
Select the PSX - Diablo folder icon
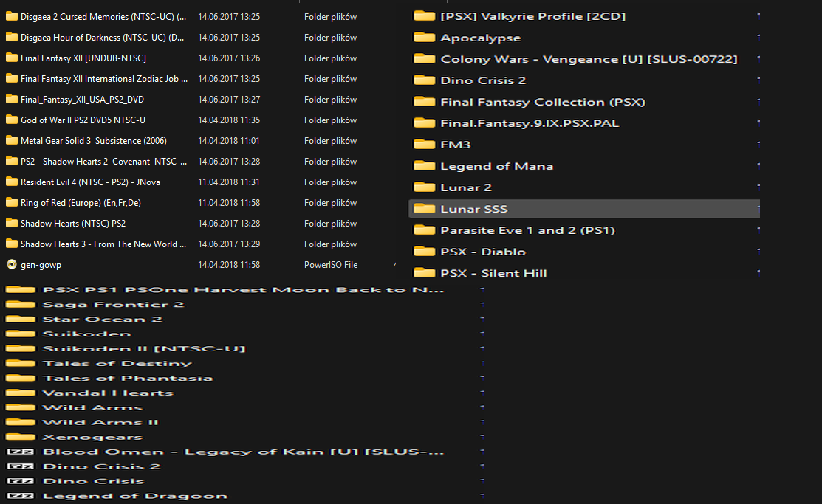[424, 252]
